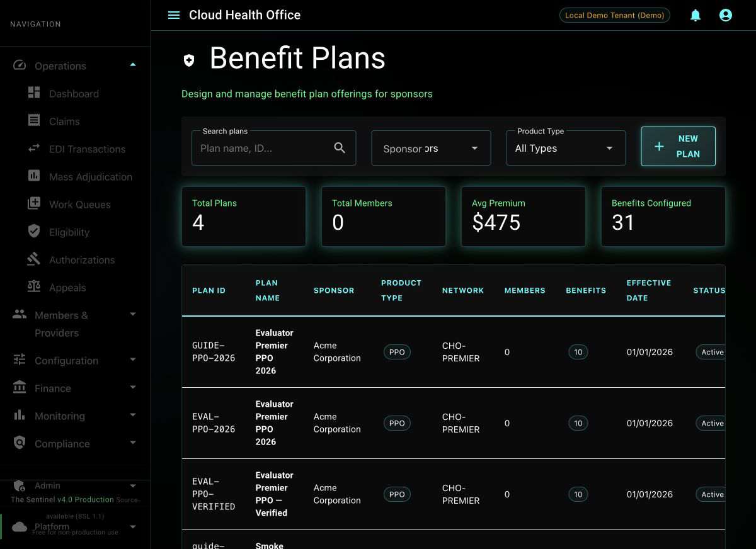Go to Dashboard in the sidebar
Image resolution: width=756 pixels, height=549 pixels.
click(x=75, y=93)
